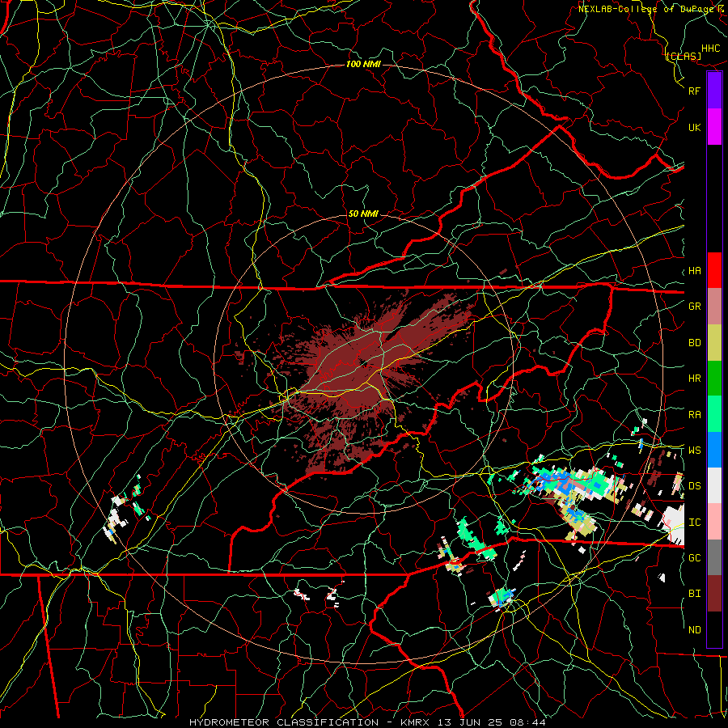Click the large white dry snow patch at the right edge
The image size is (728, 728).
click(674, 523)
